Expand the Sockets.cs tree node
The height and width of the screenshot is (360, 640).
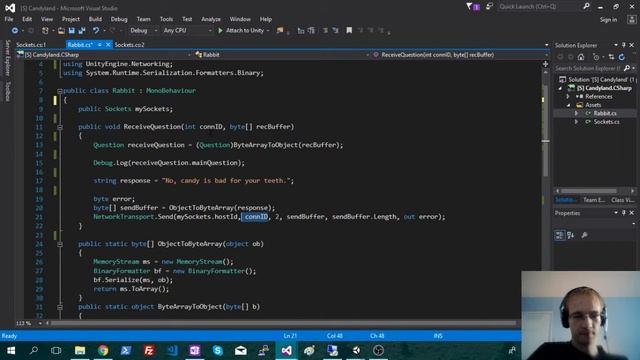[576, 122]
